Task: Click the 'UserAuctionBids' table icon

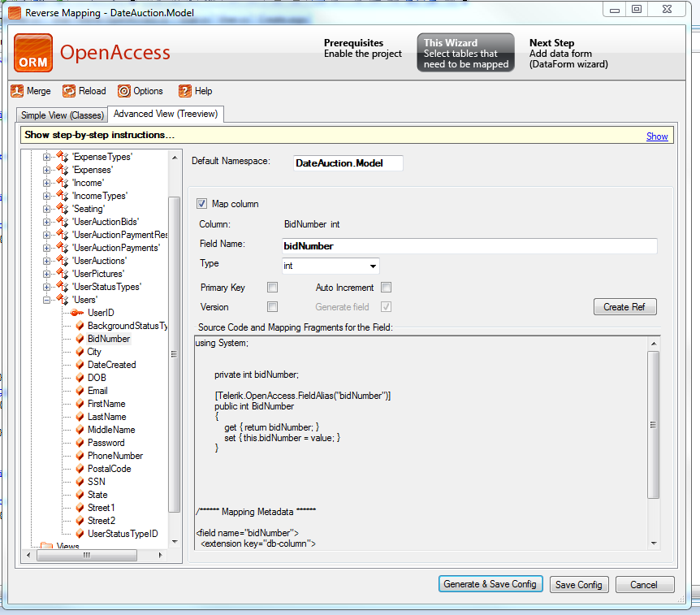Action: [63, 222]
